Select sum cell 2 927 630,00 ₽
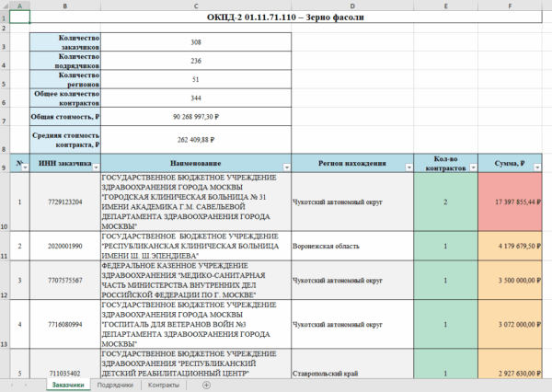This screenshot has height=392, width=552. coord(510,363)
